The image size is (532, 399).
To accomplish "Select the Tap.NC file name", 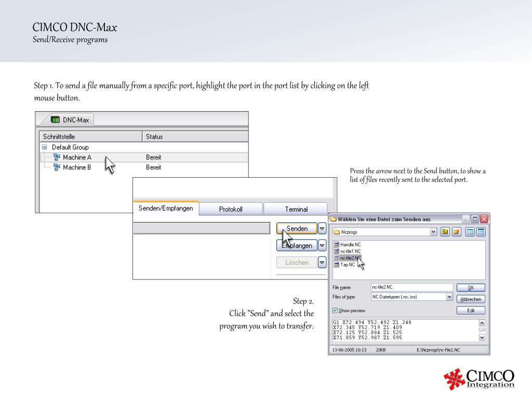I will pos(348,265).
